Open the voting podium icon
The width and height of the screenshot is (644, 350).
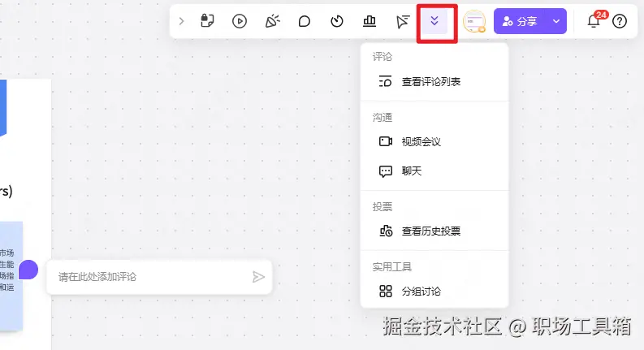(370, 20)
